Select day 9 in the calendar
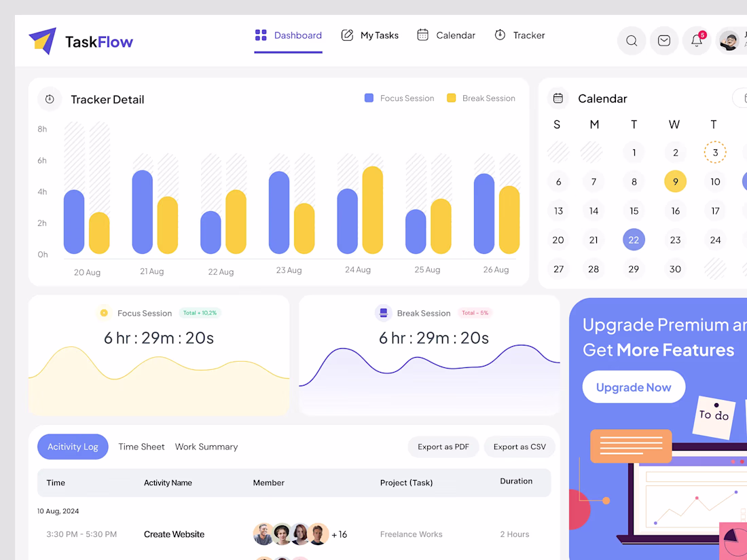This screenshot has width=747, height=560. tap(675, 181)
